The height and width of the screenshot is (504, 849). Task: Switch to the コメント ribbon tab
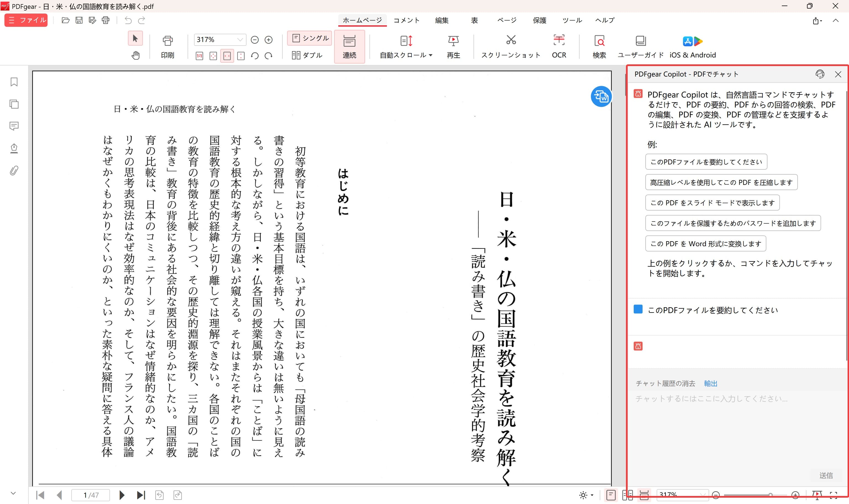[x=406, y=20]
